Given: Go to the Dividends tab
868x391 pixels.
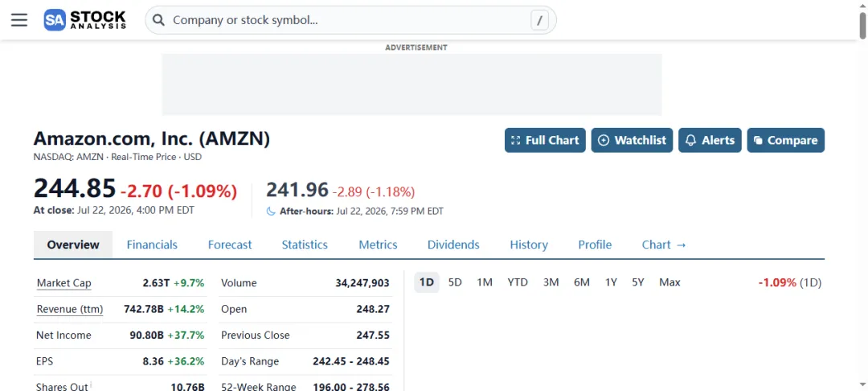Looking at the screenshot, I should [x=453, y=245].
